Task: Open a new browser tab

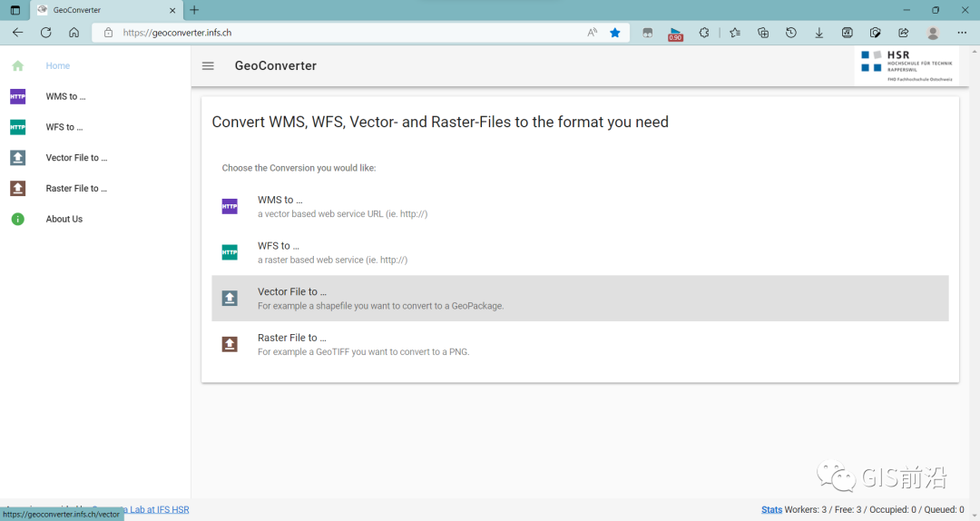Action: 194,10
